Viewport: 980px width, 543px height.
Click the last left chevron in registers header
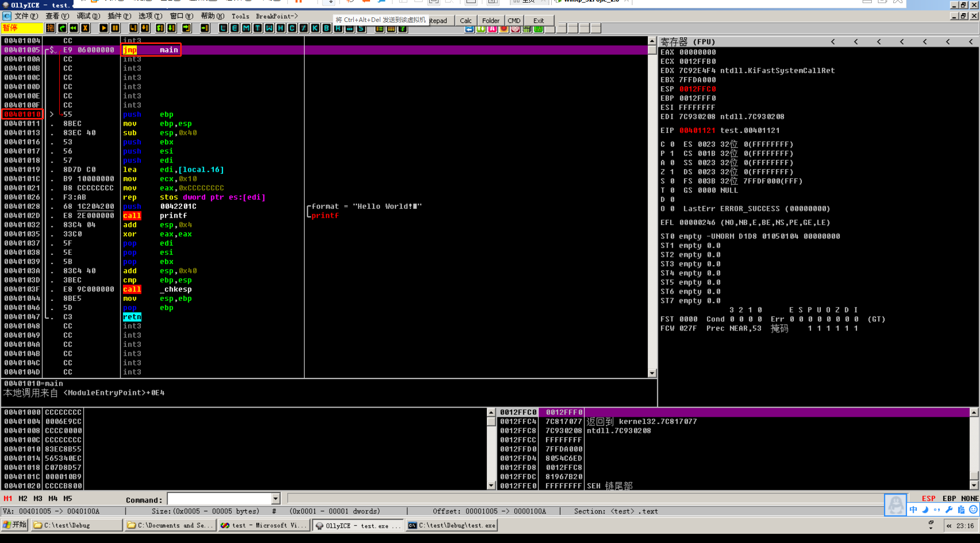(971, 42)
